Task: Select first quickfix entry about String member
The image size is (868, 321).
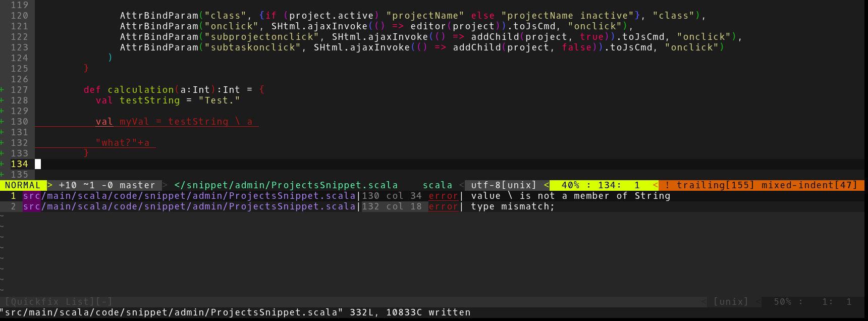Action: point(570,196)
